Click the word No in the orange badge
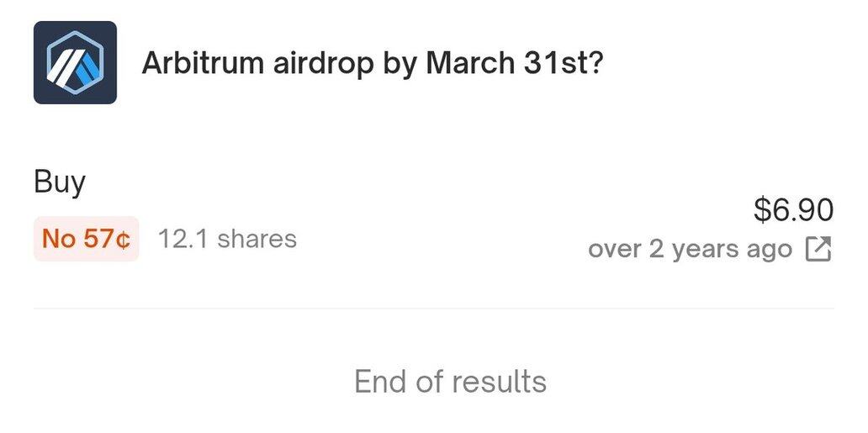The height and width of the screenshot is (433, 868). (x=59, y=239)
